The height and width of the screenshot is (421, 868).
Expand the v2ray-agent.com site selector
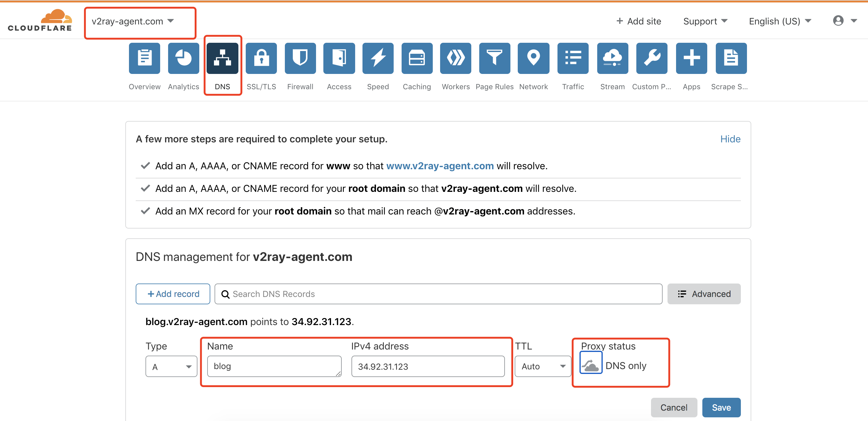point(133,21)
